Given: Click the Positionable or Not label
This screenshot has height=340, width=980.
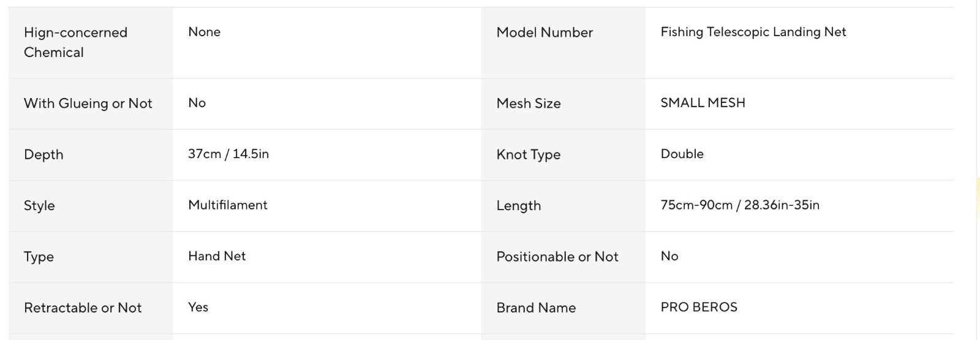Looking at the screenshot, I should pos(557,257).
